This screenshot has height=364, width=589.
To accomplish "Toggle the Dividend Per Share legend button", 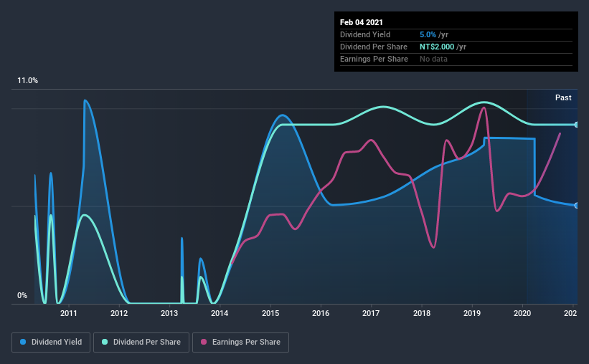I will [x=141, y=343].
